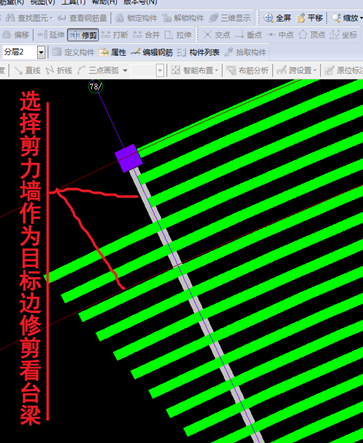Viewport: 363px width, 443px height.
Task: Open 构件列表 component list
Action: pos(198,52)
